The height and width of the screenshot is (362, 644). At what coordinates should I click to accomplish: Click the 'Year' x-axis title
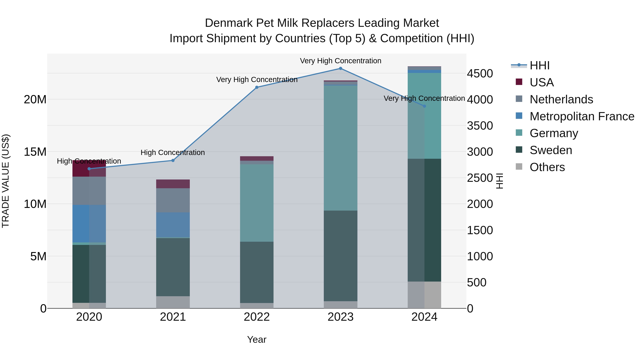pos(257,340)
